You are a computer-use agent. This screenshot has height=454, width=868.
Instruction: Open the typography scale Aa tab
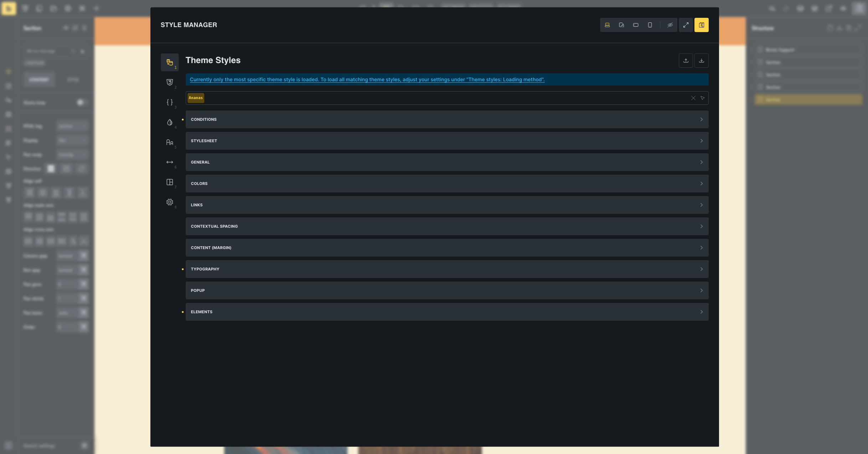170,142
